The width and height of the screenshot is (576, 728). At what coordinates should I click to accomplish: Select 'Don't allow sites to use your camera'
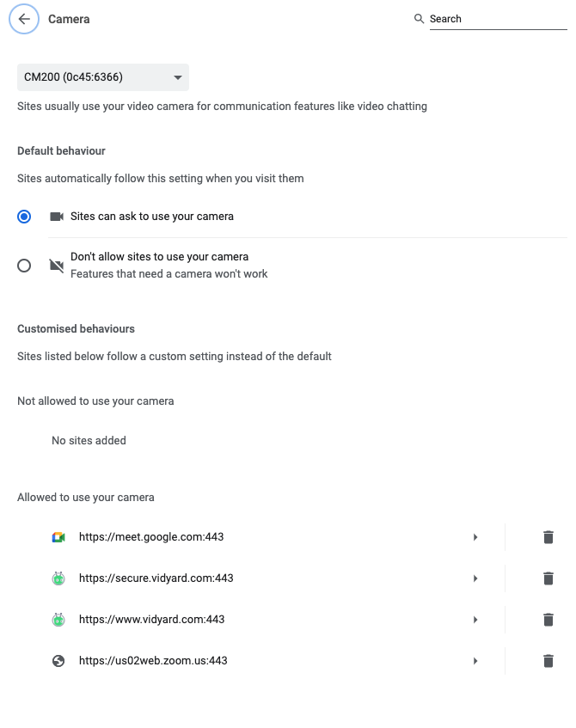click(x=24, y=266)
